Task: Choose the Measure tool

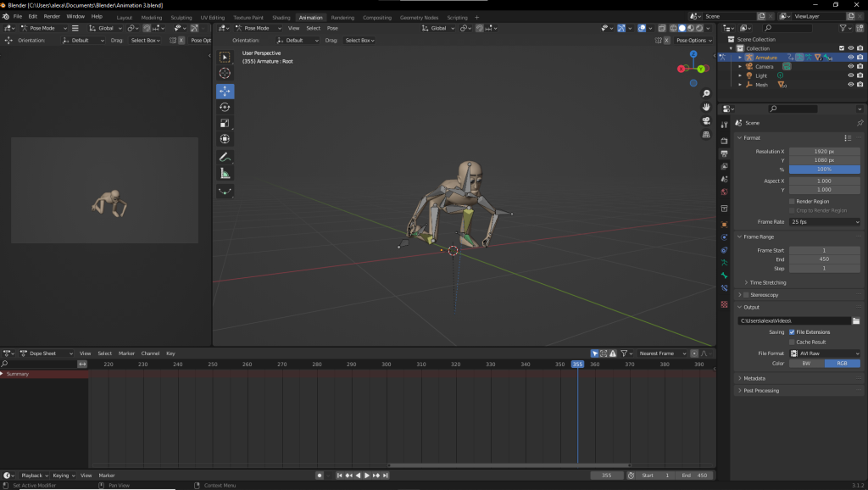Action: coord(225,173)
